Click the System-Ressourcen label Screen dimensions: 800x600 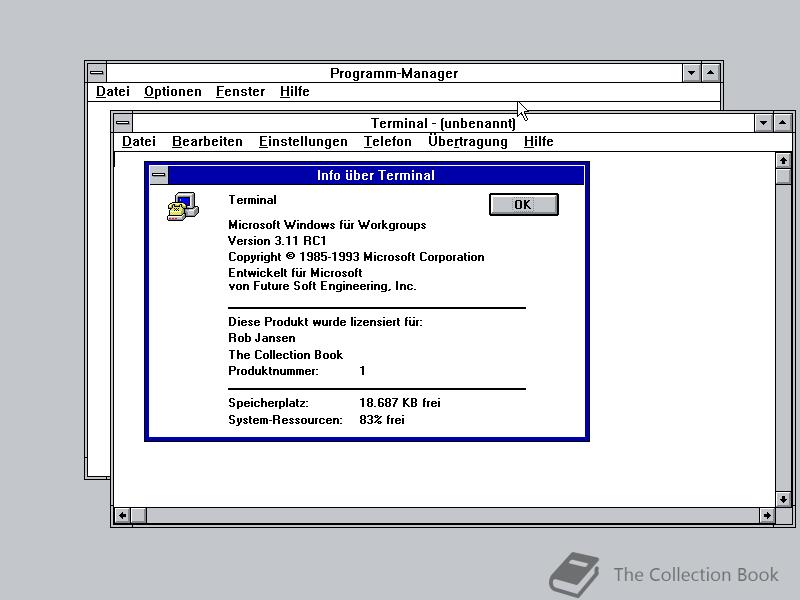(285, 420)
